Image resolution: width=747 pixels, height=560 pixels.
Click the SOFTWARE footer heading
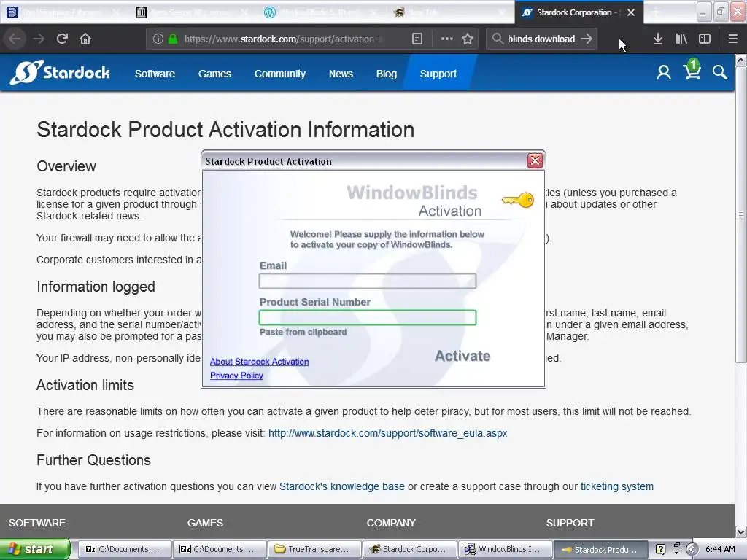pyautogui.click(x=36, y=523)
